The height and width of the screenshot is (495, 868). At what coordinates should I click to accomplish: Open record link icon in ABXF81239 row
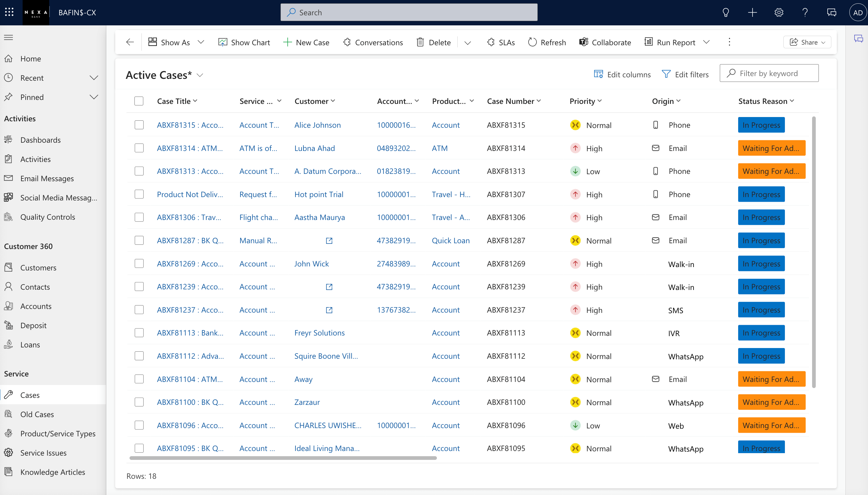329,287
